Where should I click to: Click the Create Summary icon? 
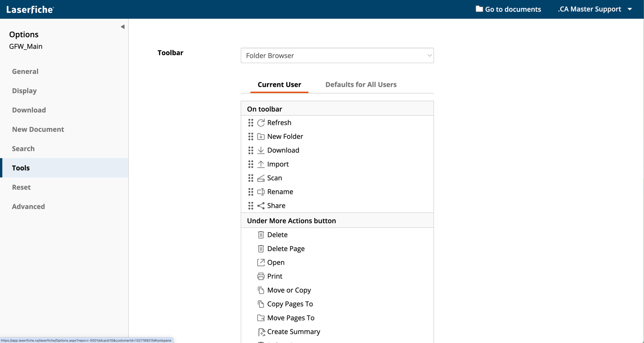coord(261,332)
